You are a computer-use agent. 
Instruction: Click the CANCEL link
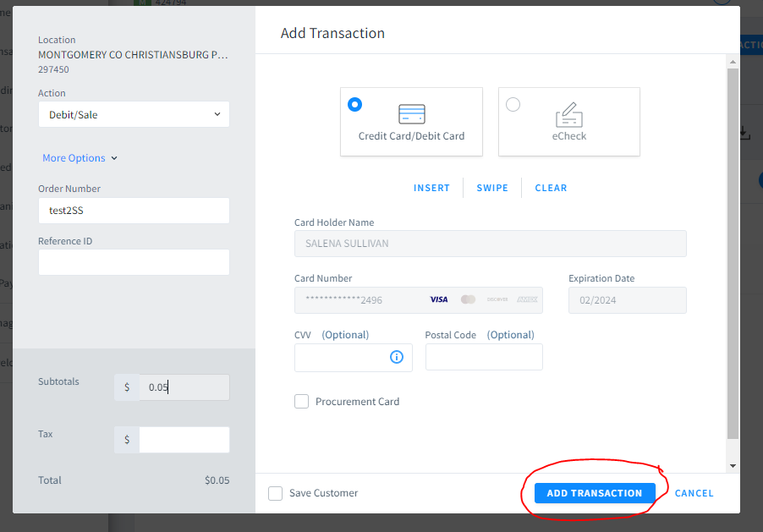pyautogui.click(x=694, y=493)
